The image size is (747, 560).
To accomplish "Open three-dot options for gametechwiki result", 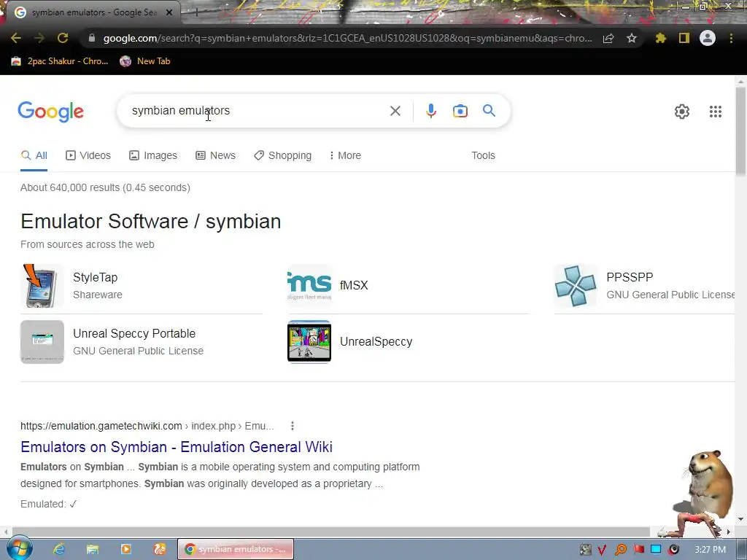I will [x=292, y=426].
